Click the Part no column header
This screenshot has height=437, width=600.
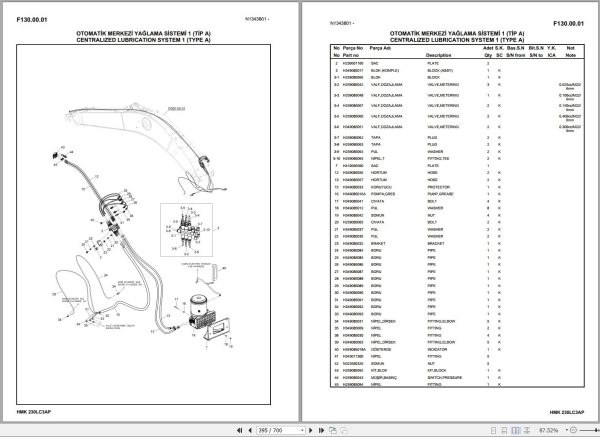[x=352, y=55]
